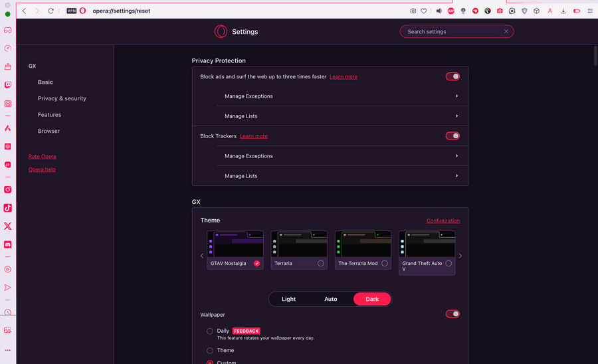
Task: Select Grand Theft Auto V theme radio
Action: tap(448, 264)
